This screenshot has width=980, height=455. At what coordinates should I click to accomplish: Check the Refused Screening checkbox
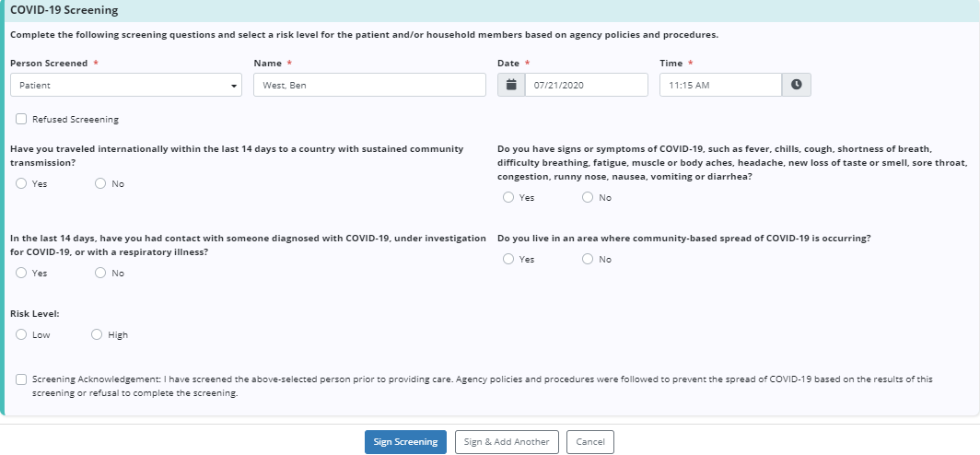pos(21,119)
